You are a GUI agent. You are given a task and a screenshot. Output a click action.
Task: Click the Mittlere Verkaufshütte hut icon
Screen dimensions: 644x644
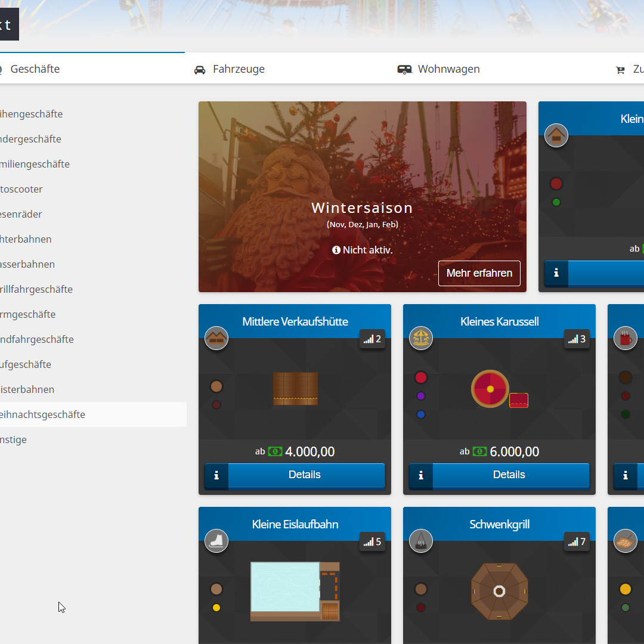tap(216, 338)
